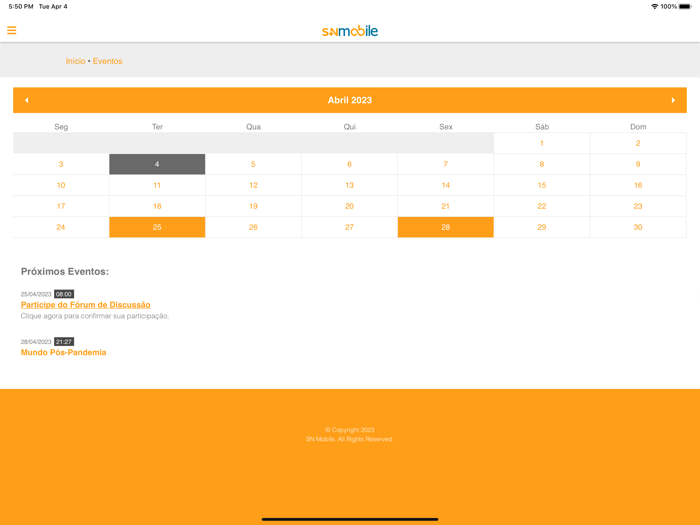Select day 12 in the calendar
The image size is (700, 525).
253,185
